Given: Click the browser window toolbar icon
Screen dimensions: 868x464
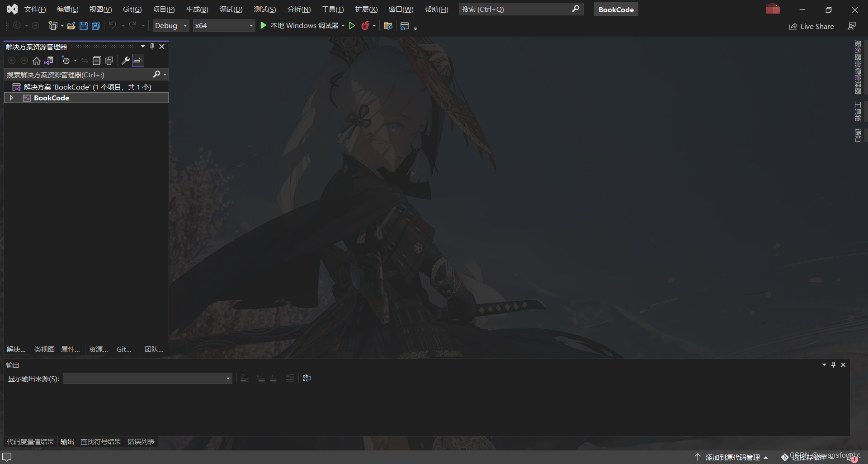Looking at the screenshot, I should coord(405,26).
